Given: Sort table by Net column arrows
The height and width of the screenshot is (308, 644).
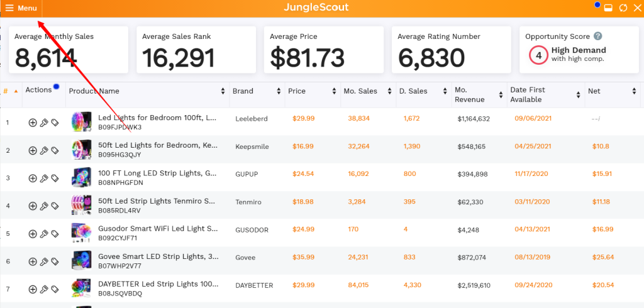Looking at the screenshot, I should tap(634, 91).
